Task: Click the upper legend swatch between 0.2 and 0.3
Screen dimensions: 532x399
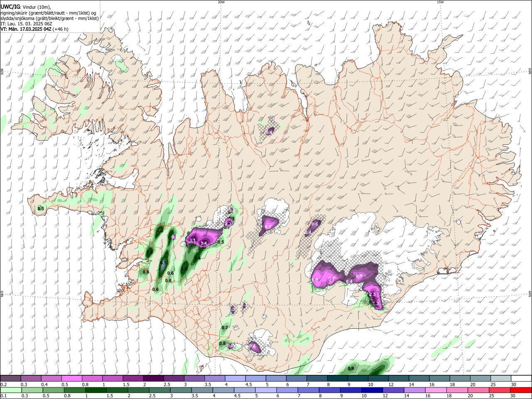Action: pos(10,378)
